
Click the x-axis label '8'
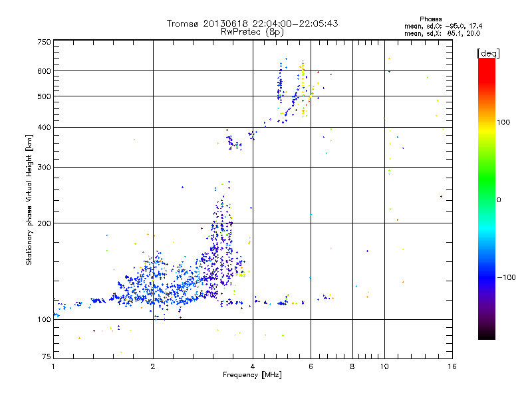pyautogui.click(x=352, y=366)
